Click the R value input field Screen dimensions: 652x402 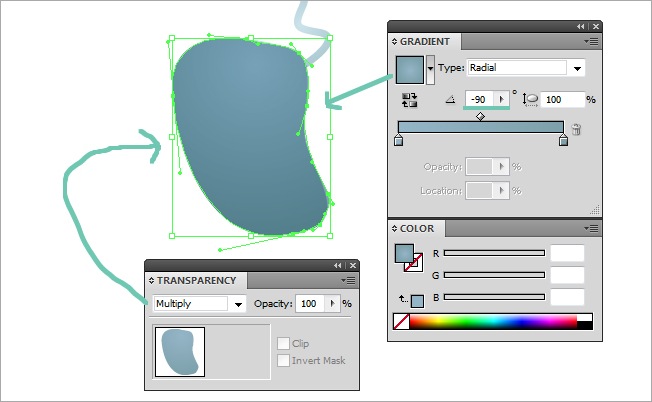pyautogui.click(x=567, y=253)
